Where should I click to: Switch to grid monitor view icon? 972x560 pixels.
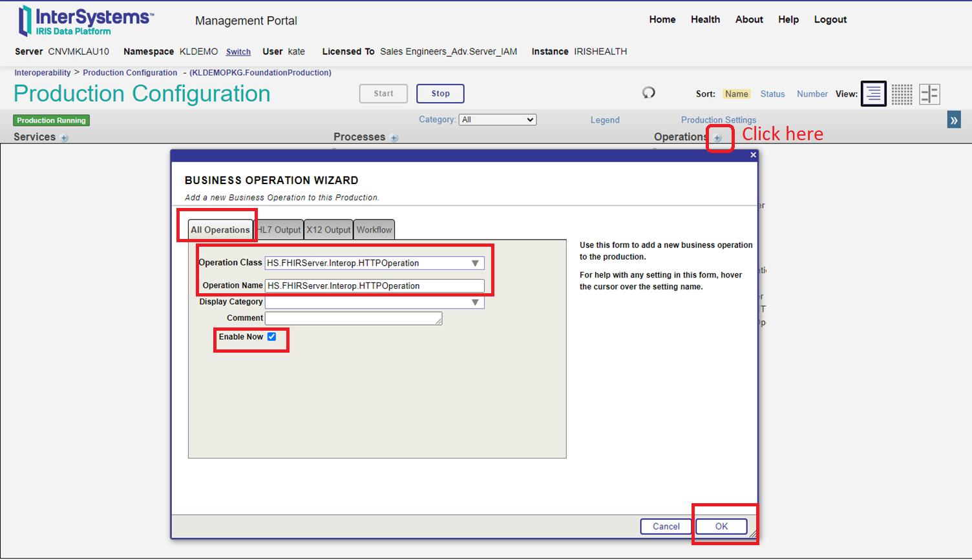(902, 94)
